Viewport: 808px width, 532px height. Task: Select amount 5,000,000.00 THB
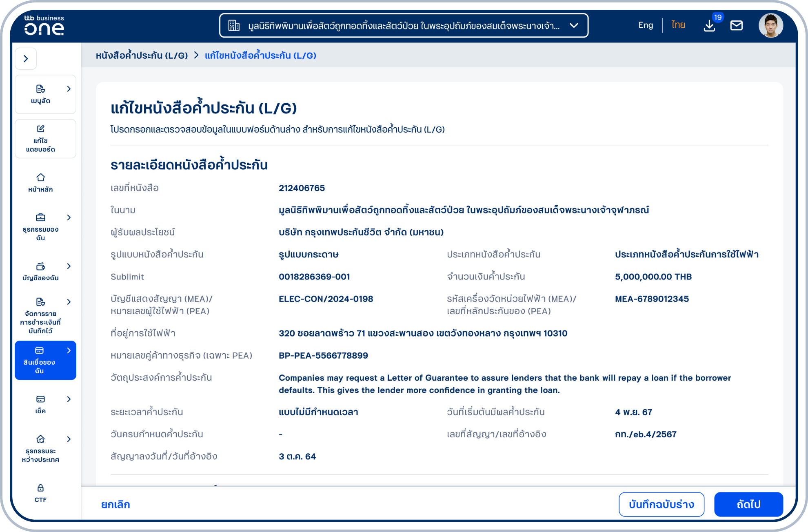(x=653, y=277)
